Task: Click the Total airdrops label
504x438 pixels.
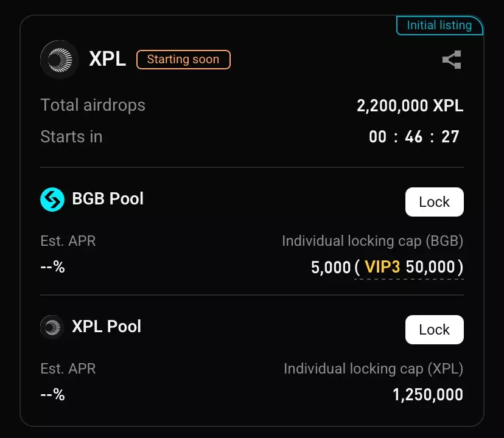Action: click(x=93, y=105)
